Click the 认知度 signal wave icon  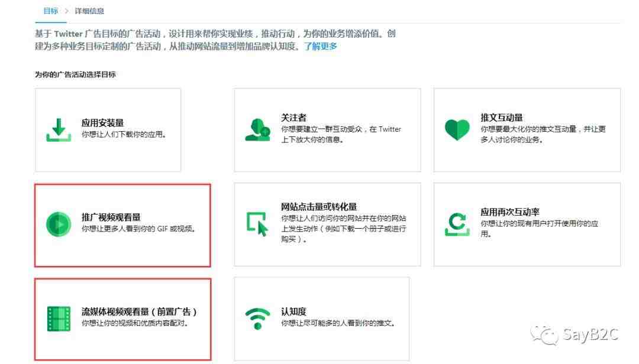click(257, 318)
